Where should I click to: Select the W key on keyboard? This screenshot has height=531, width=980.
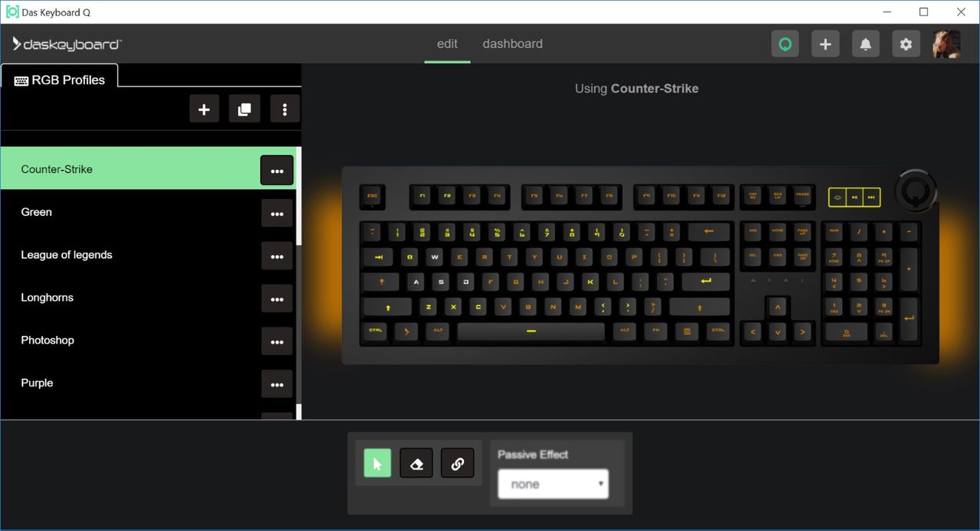coord(434,257)
